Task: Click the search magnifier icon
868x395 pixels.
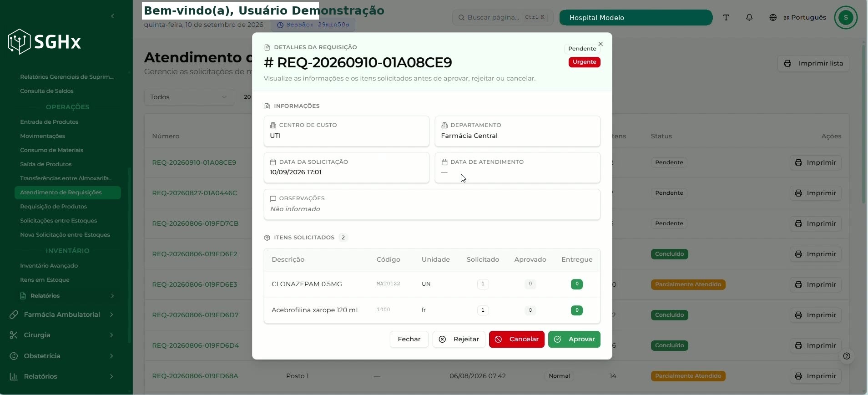Action: click(461, 17)
